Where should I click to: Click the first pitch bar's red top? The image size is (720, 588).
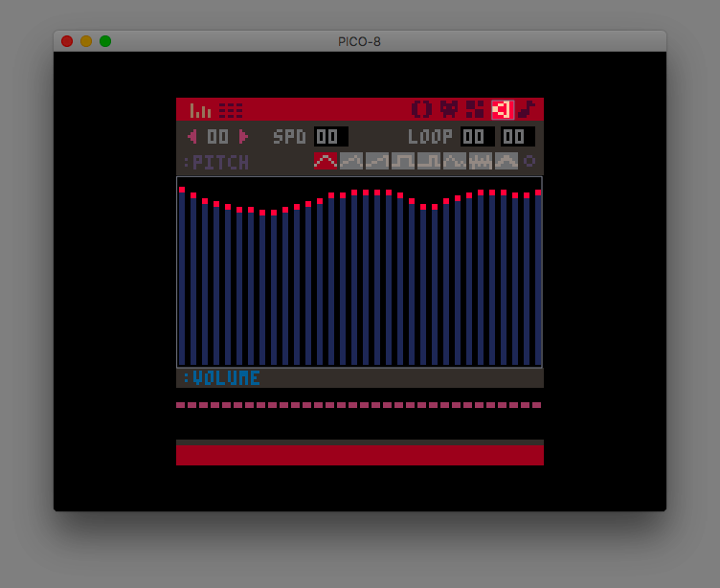(x=182, y=190)
